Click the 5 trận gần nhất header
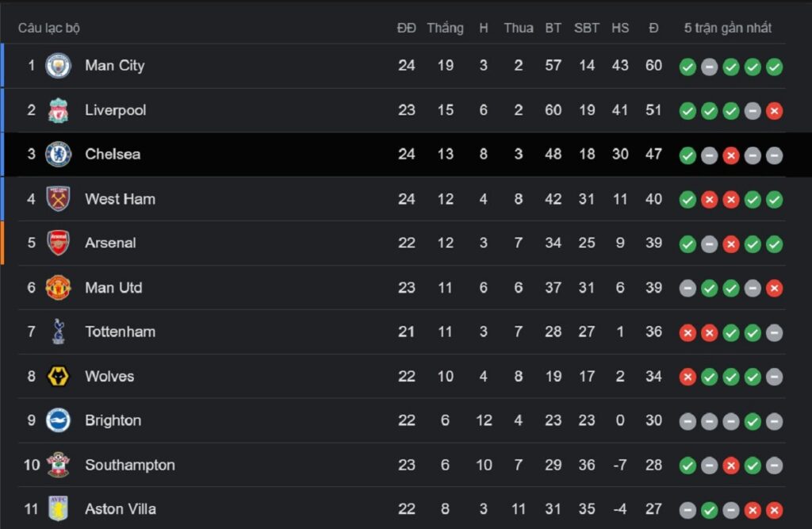The width and height of the screenshot is (812, 529). click(x=728, y=28)
